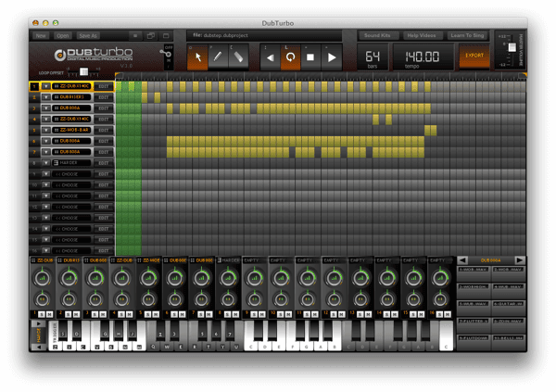Click the previous sound kit arrow

tap(463, 260)
